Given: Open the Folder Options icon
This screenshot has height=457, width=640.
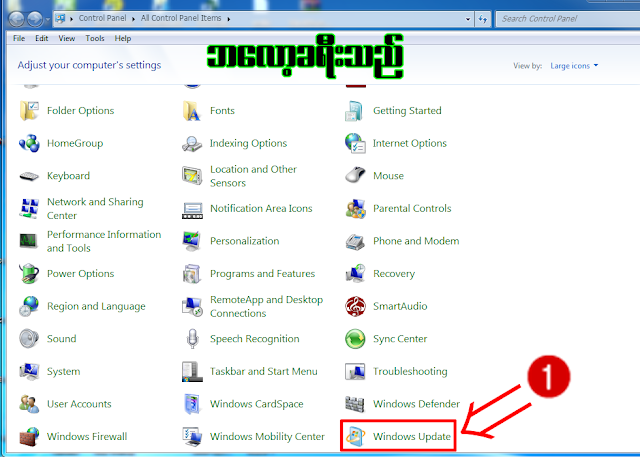Looking at the screenshot, I should tap(29, 111).
